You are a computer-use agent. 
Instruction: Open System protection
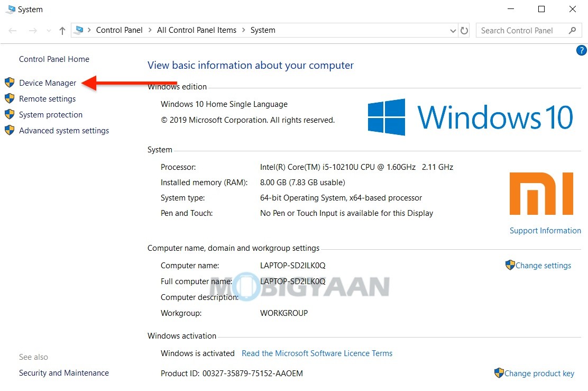pos(51,114)
